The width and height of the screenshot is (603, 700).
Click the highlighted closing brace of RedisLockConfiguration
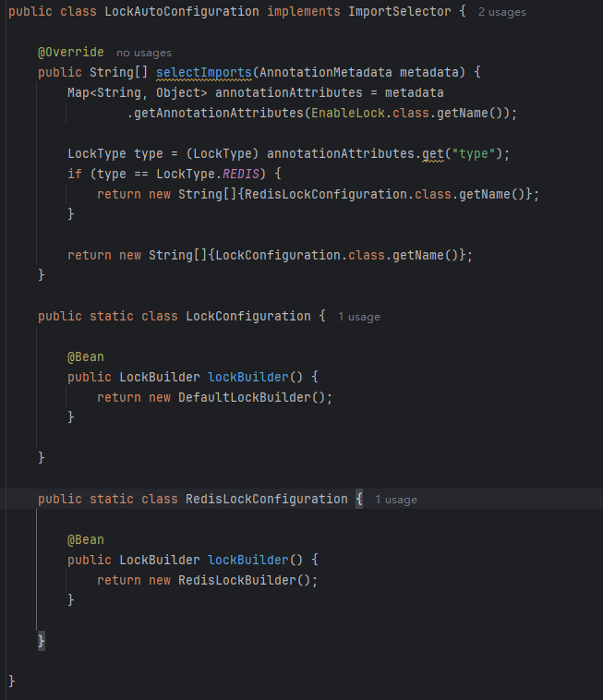click(x=41, y=641)
